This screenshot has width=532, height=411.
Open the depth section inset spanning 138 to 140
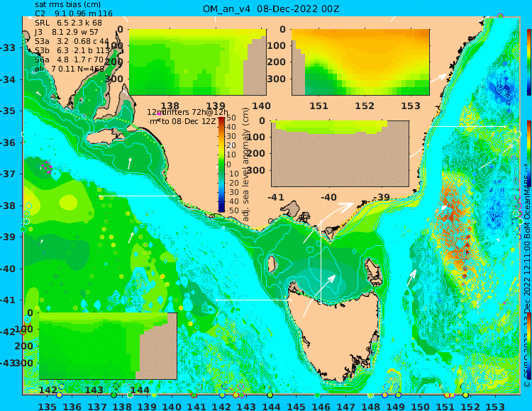point(197,62)
